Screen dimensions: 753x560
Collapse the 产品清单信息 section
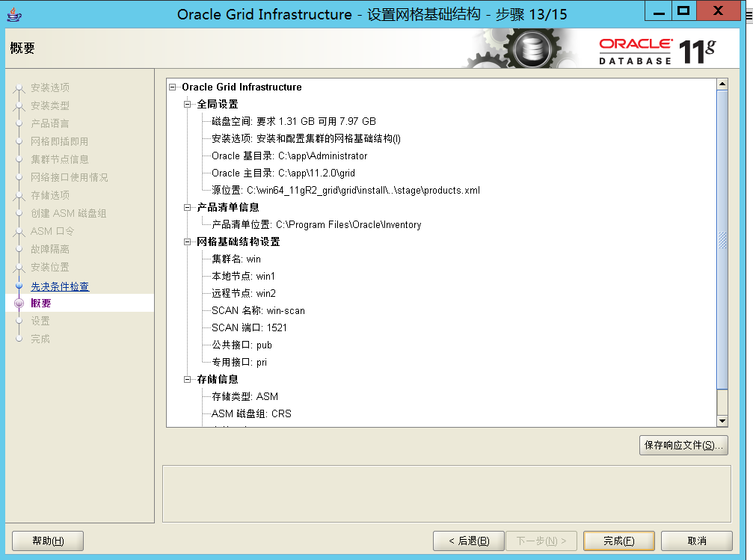tap(187, 208)
